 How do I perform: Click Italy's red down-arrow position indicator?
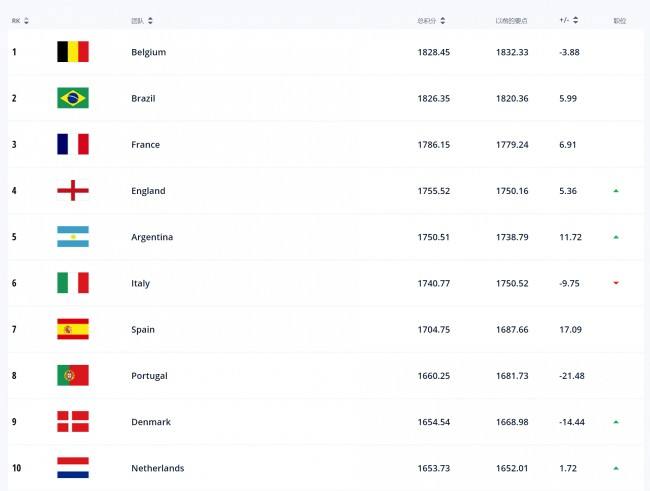616,283
